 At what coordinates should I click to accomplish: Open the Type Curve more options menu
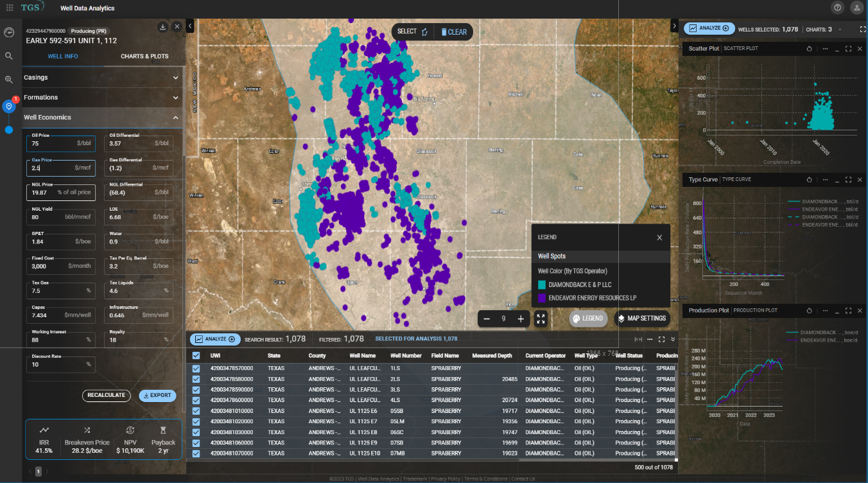pyautogui.click(x=825, y=179)
